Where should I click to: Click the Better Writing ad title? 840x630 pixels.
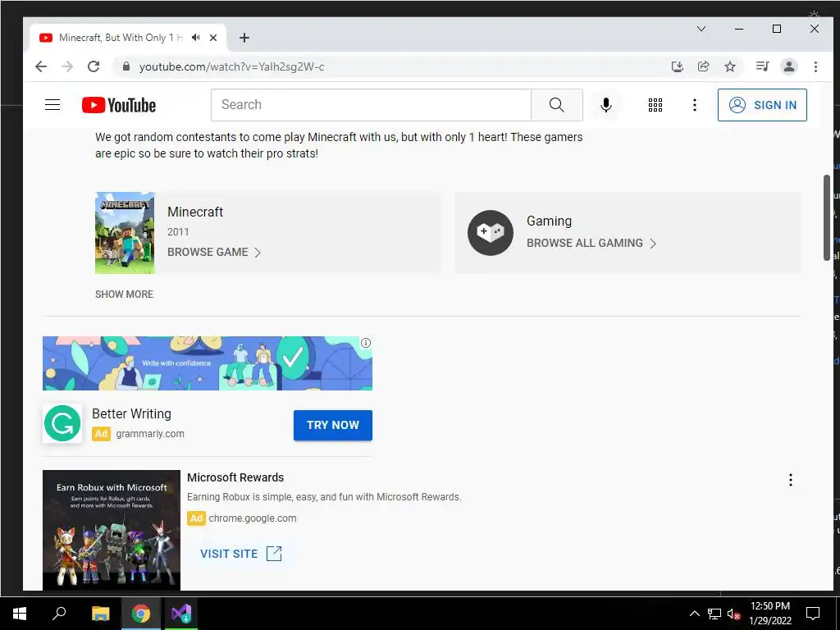(x=132, y=413)
